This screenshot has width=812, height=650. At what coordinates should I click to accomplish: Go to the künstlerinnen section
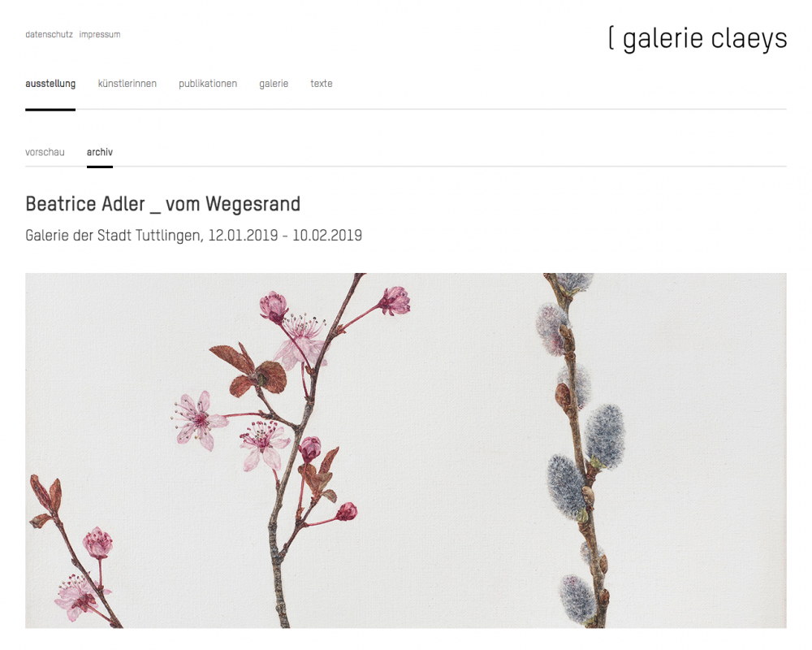coord(127,84)
